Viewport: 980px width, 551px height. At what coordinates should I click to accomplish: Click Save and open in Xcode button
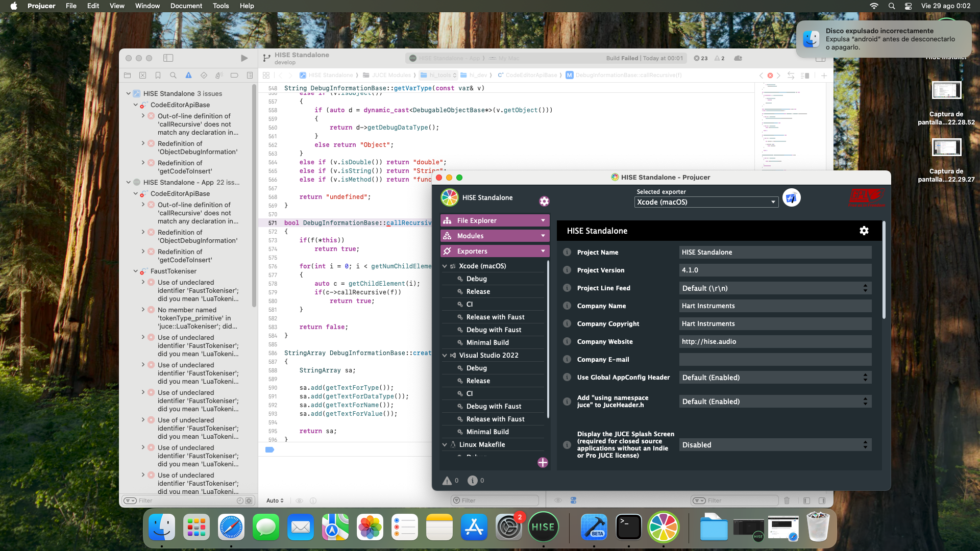[x=792, y=198]
